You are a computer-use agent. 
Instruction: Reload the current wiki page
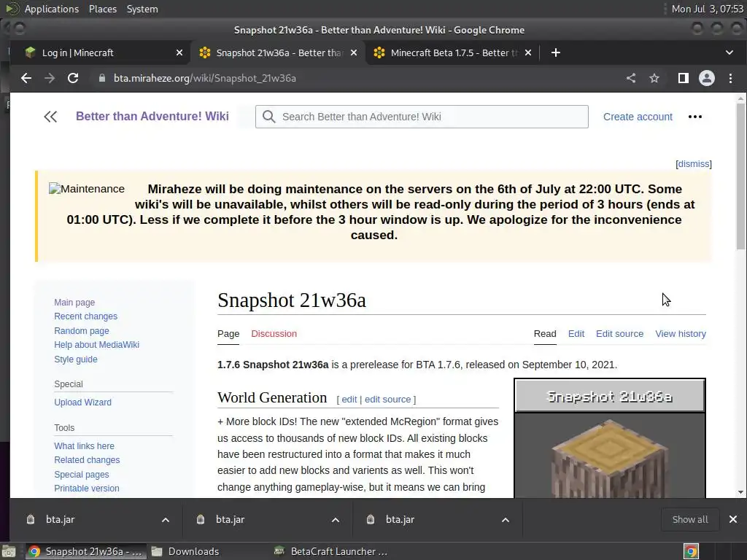pos(73,78)
